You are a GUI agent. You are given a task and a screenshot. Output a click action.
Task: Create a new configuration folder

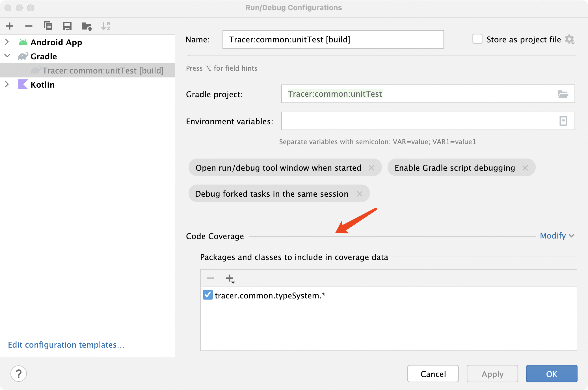click(x=86, y=26)
